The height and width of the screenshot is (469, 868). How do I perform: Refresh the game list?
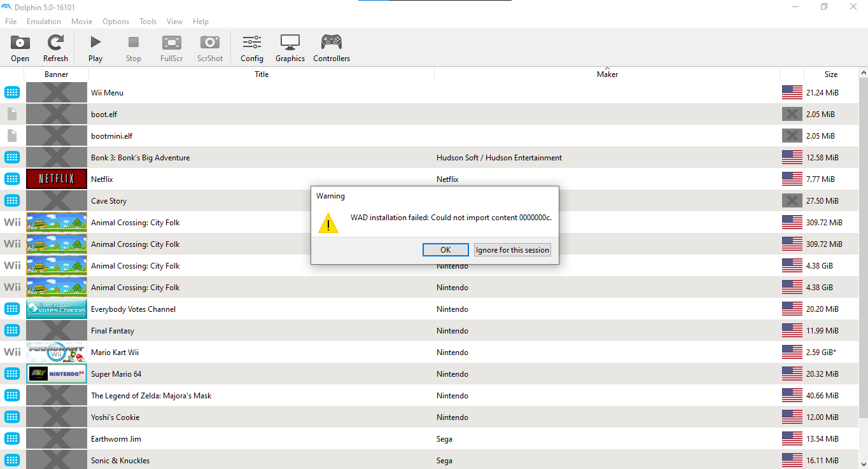[x=55, y=48]
